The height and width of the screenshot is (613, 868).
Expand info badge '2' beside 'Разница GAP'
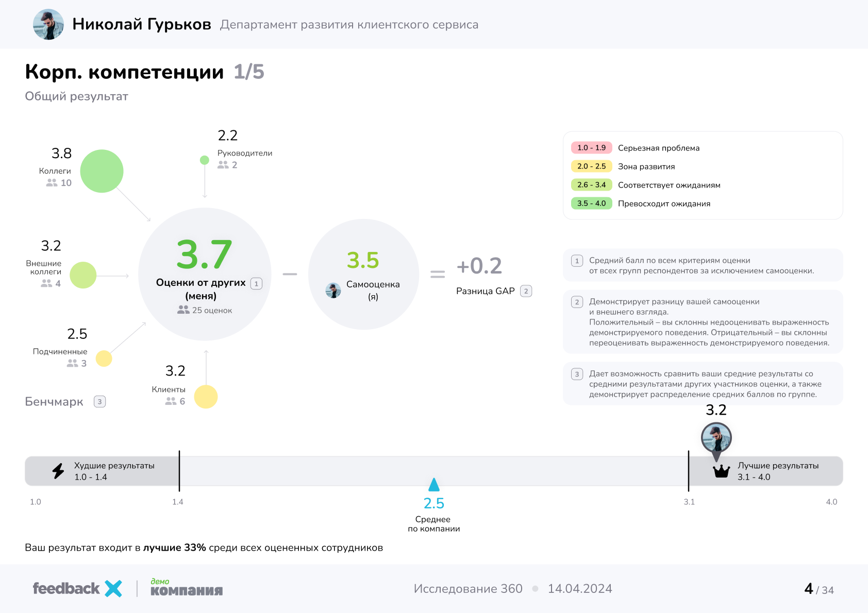526,291
